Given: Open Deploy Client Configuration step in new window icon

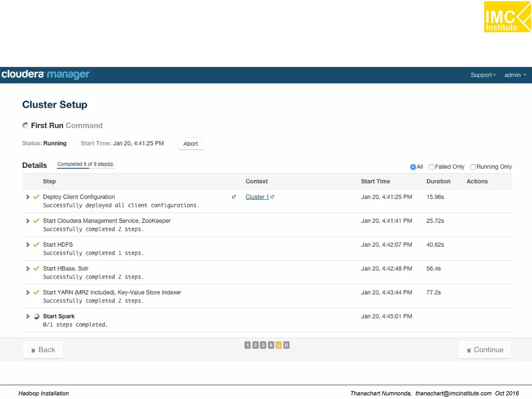Looking at the screenshot, I should point(234,197).
